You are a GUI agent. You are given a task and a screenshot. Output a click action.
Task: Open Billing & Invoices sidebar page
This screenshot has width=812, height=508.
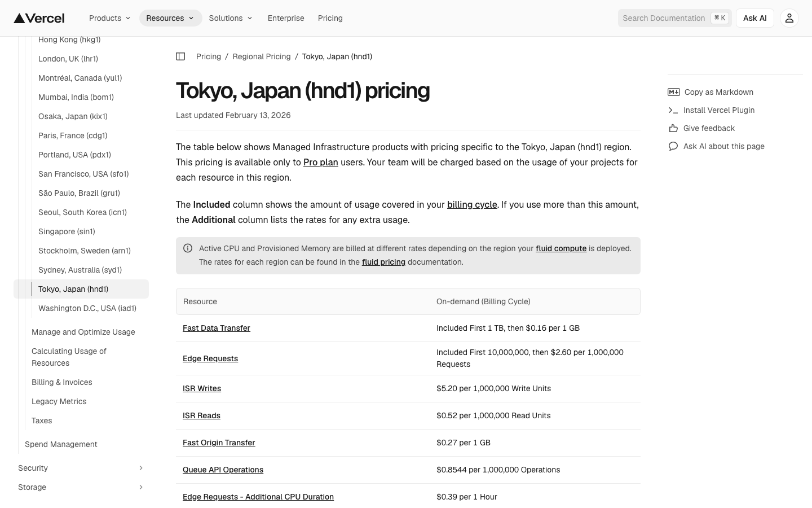click(62, 382)
